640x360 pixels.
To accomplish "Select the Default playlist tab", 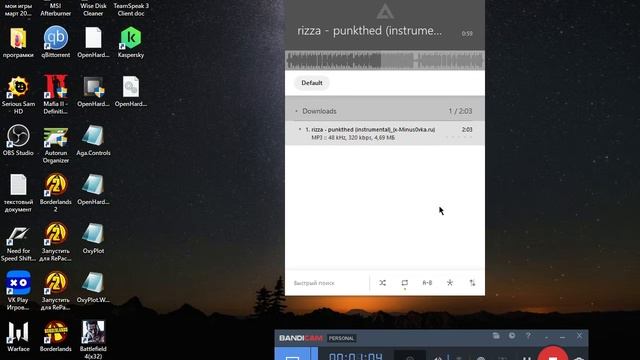I will click(312, 83).
